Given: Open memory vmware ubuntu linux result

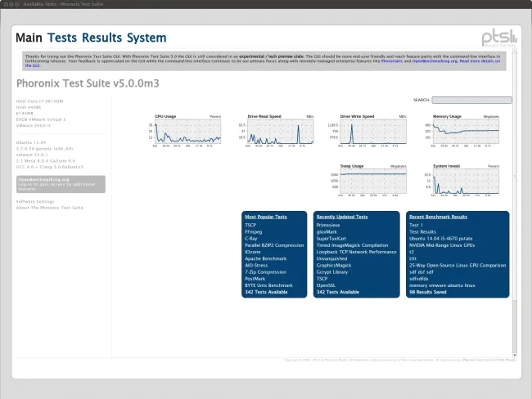Looking at the screenshot, I should click(442, 285).
